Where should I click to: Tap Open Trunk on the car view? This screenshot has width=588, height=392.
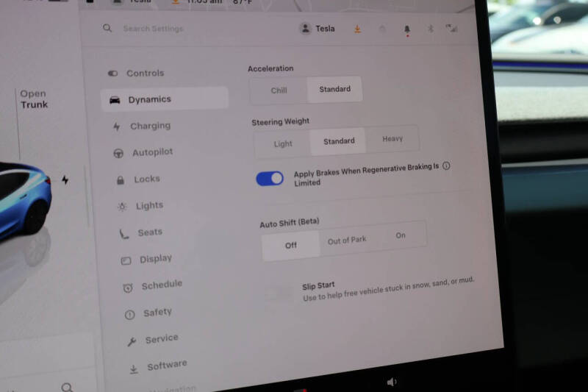34,99
